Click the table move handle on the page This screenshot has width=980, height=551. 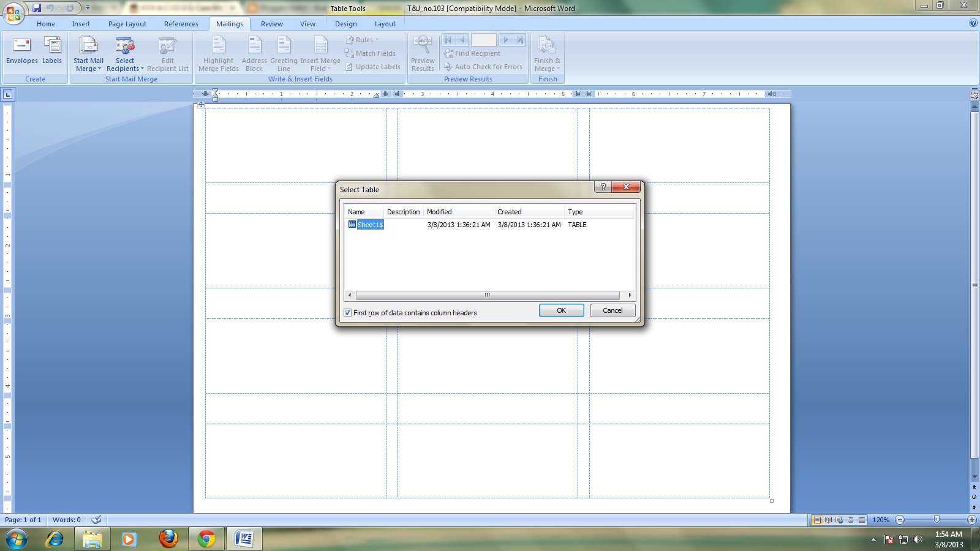[x=201, y=105]
